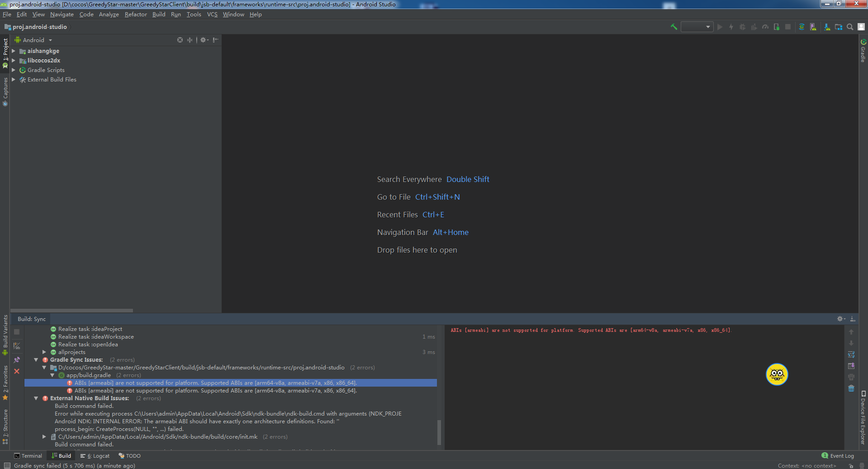
Task: Open the Event Log
Action: click(x=838, y=456)
